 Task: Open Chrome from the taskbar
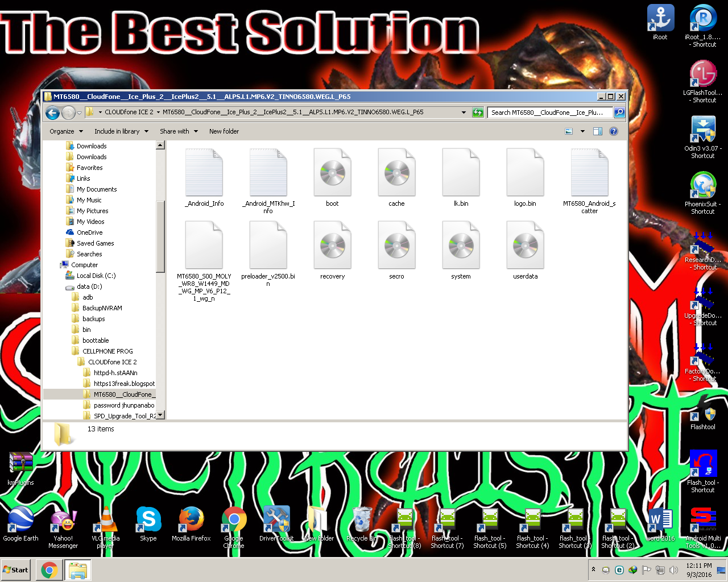pyautogui.click(x=49, y=570)
